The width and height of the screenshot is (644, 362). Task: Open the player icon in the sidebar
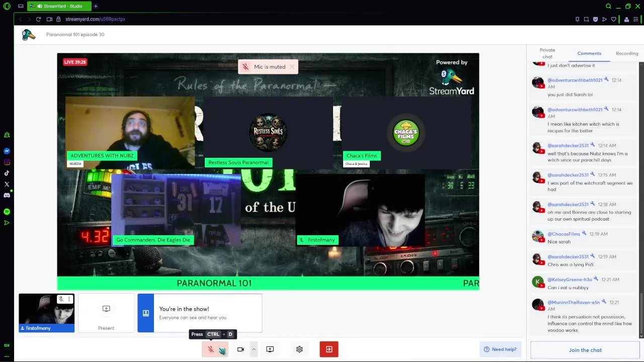(7, 223)
